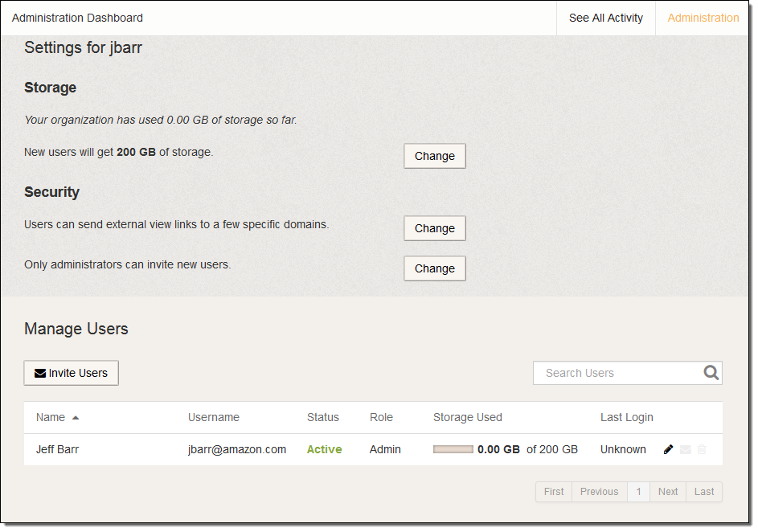Toggle the Name column sort arrow

pyautogui.click(x=76, y=417)
